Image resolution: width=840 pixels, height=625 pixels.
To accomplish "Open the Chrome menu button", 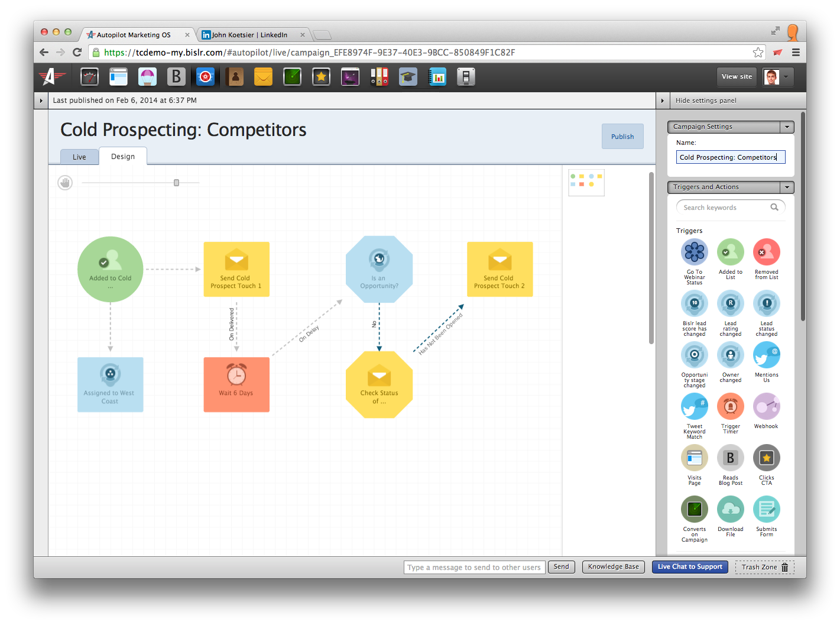I will coord(796,53).
